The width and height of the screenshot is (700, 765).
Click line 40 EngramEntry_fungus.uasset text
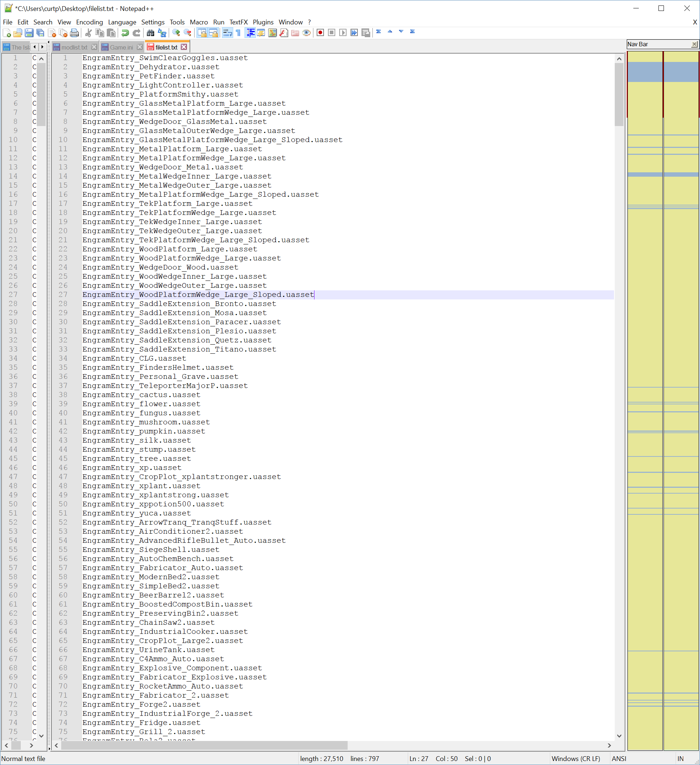(x=141, y=413)
